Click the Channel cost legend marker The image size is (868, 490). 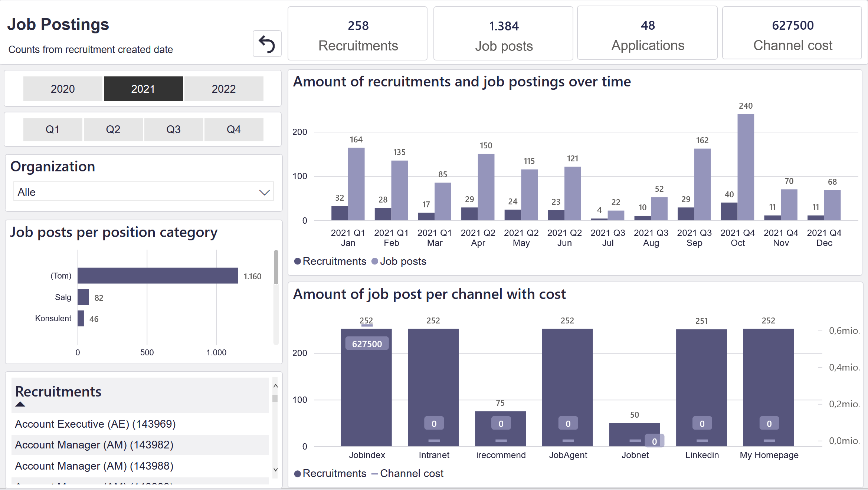click(x=375, y=474)
